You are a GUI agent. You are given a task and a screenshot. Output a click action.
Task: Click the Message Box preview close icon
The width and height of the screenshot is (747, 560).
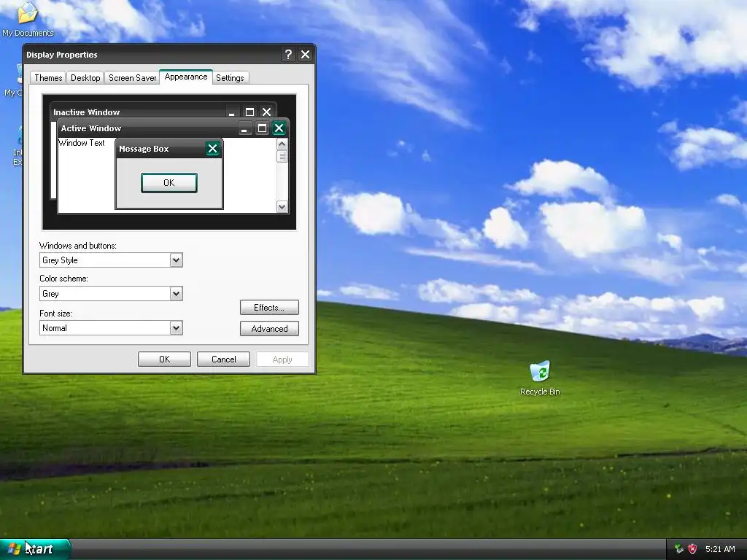212,149
